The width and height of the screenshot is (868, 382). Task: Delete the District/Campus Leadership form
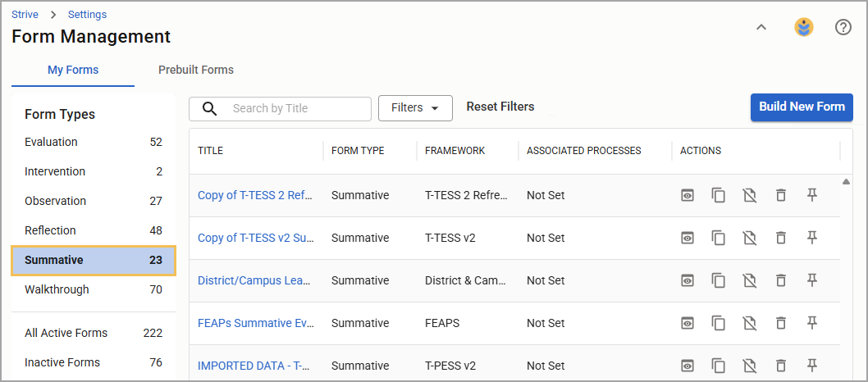tap(780, 280)
